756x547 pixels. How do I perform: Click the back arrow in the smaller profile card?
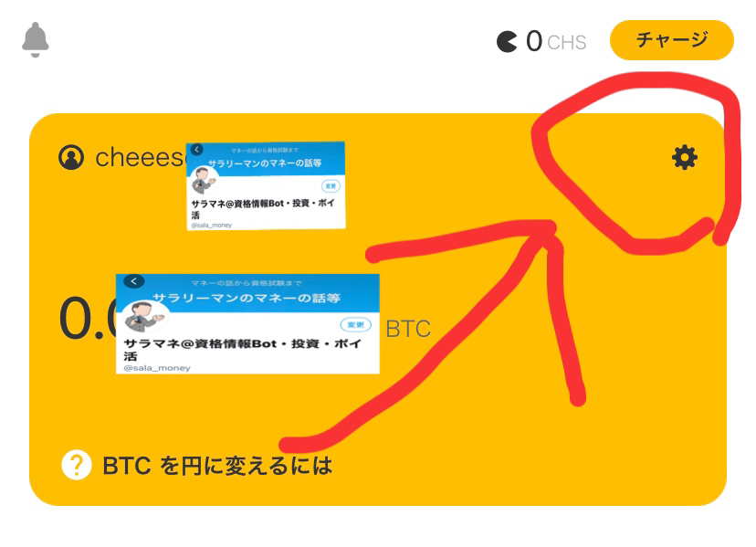click(196, 150)
